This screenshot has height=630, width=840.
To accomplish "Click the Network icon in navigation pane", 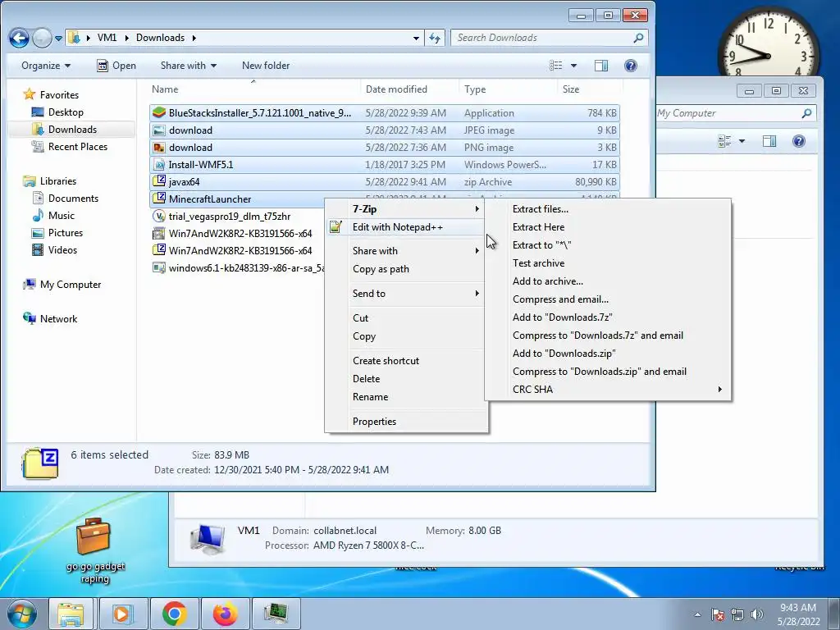I will 30,318.
